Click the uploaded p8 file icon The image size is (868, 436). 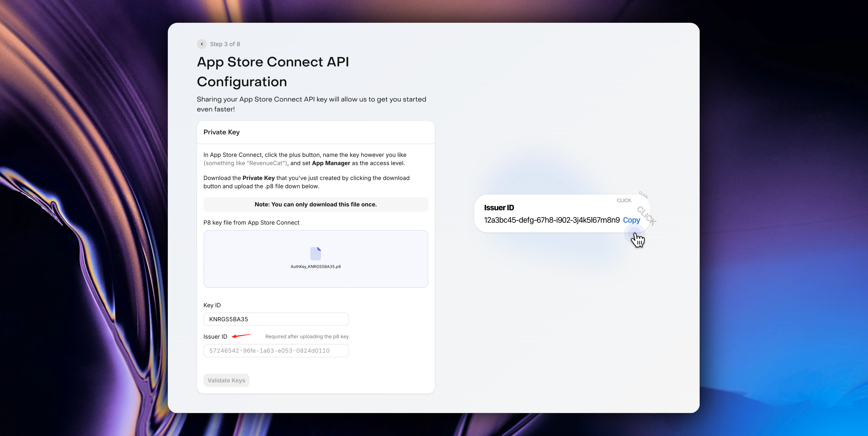[x=315, y=254]
